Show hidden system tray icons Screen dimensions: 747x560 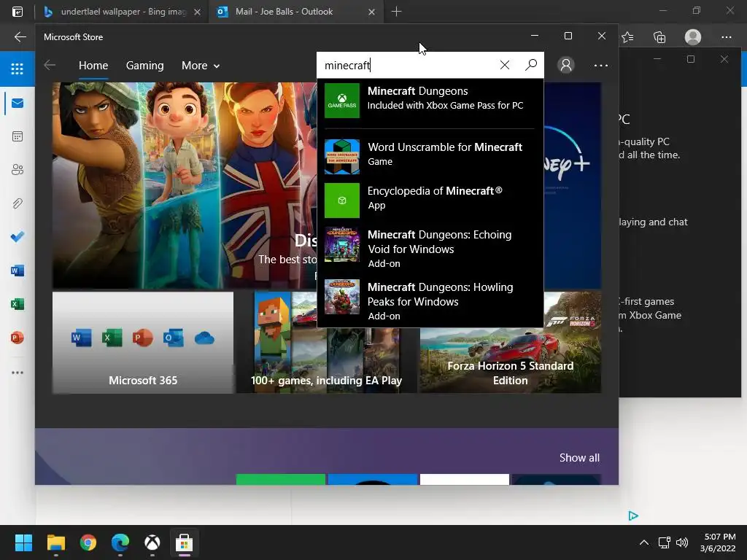tap(643, 542)
